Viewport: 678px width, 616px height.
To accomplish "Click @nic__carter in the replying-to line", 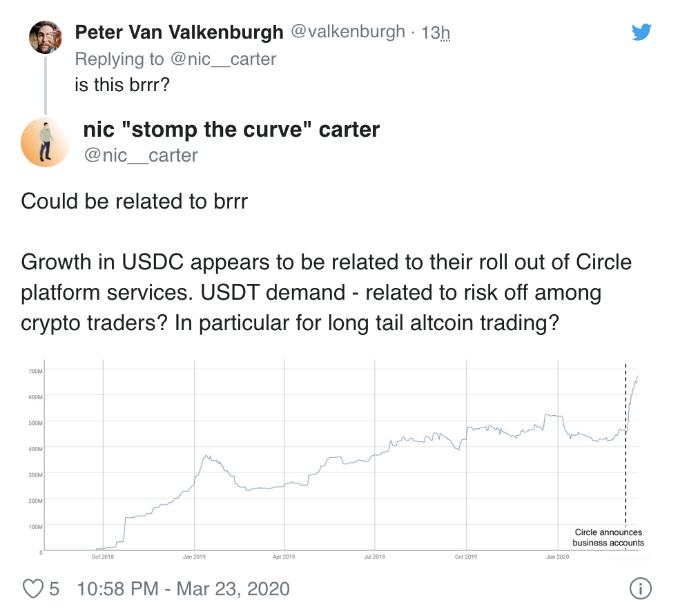I will (223, 59).
